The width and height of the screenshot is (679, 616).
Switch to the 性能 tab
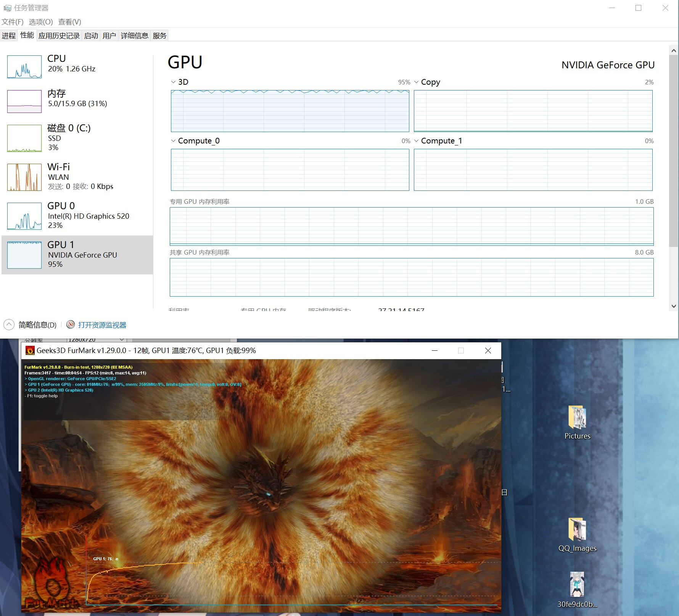point(27,35)
